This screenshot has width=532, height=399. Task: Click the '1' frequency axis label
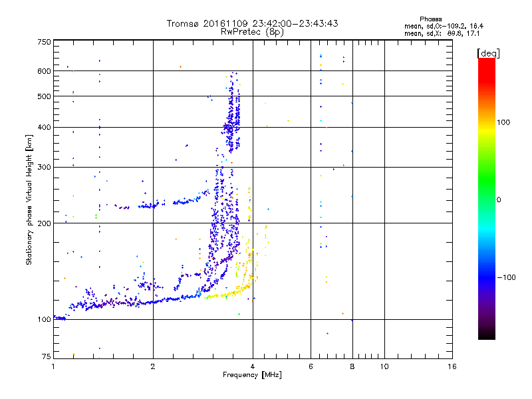(x=53, y=366)
